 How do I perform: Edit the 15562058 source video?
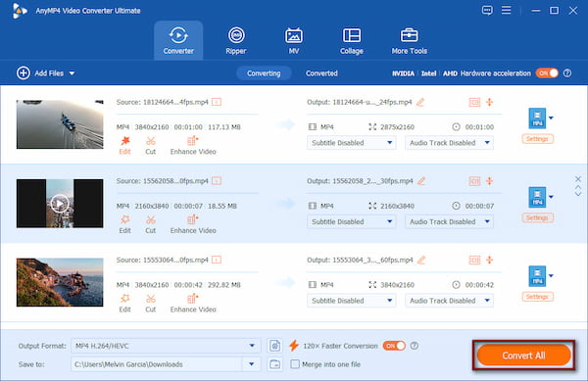[124, 224]
